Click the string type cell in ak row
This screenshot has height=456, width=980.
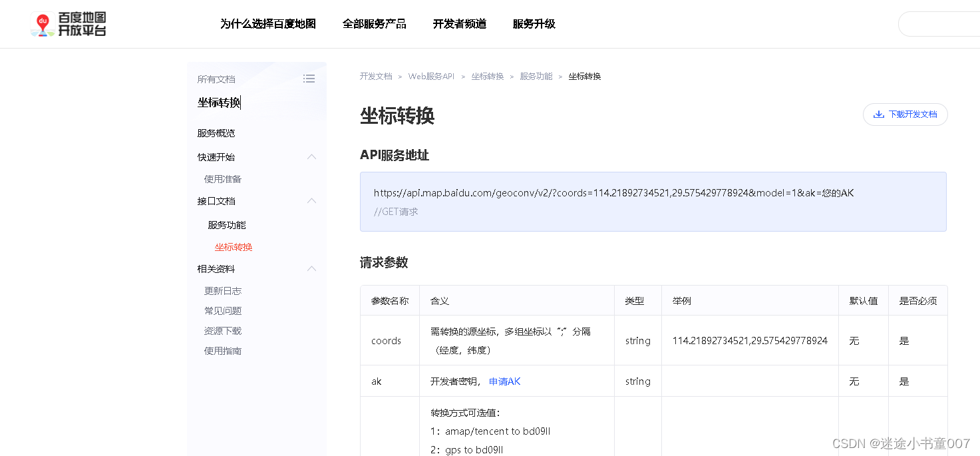pyautogui.click(x=638, y=381)
